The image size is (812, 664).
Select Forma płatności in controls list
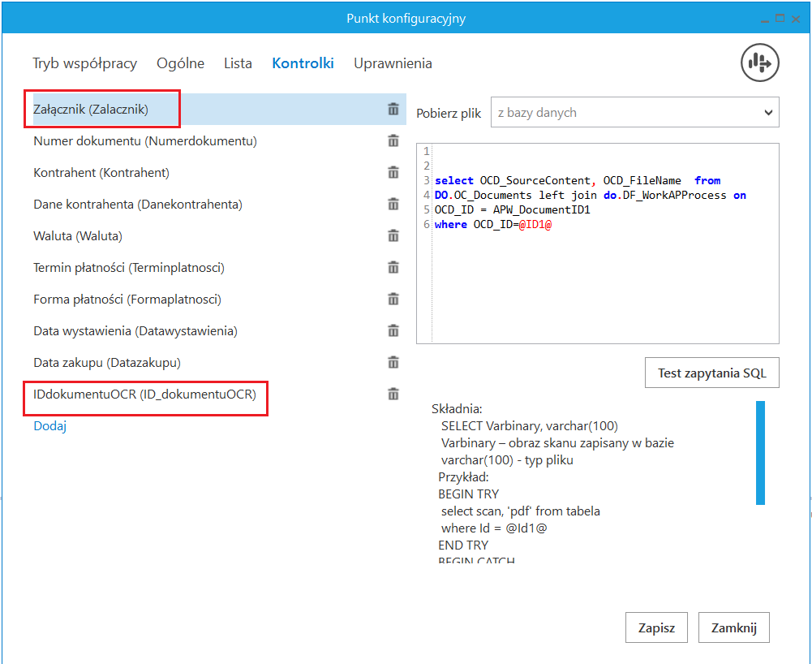point(127,300)
